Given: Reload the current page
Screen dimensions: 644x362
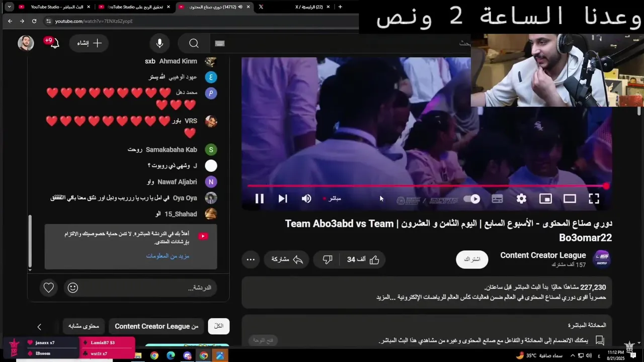Looking at the screenshot, I should pyautogui.click(x=34, y=21).
